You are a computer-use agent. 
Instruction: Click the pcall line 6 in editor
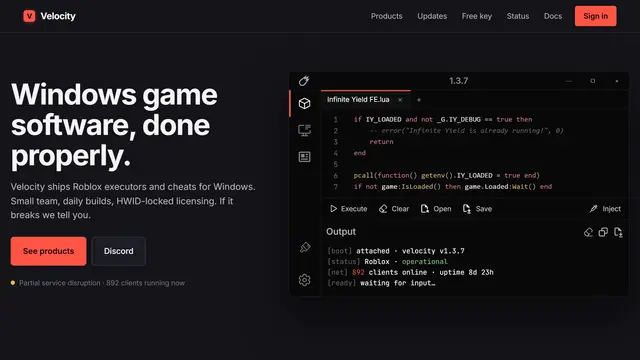point(447,176)
